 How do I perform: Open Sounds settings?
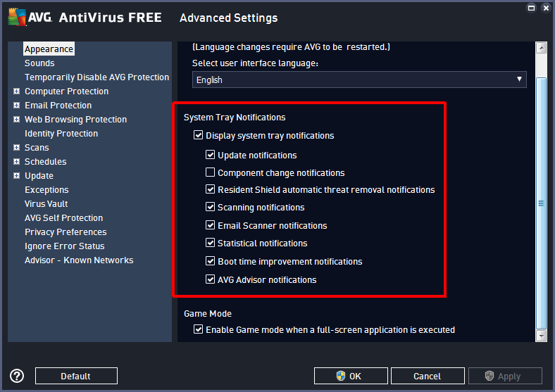(x=39, y=63)
